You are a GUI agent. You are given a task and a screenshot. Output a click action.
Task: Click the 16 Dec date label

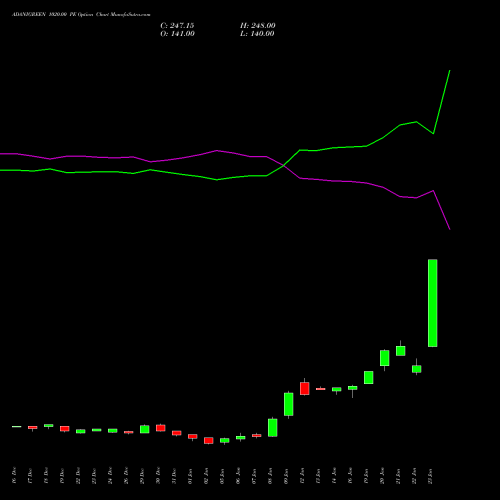(14, 476)
